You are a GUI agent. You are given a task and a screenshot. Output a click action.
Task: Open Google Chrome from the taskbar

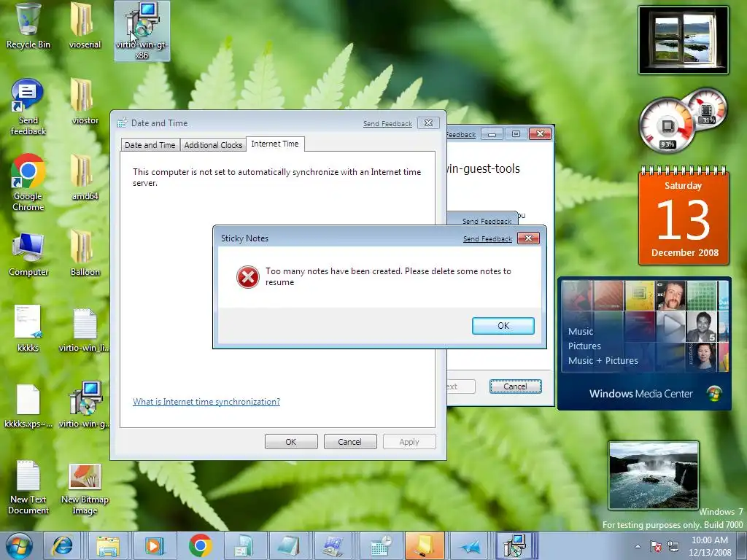(200, 545)
